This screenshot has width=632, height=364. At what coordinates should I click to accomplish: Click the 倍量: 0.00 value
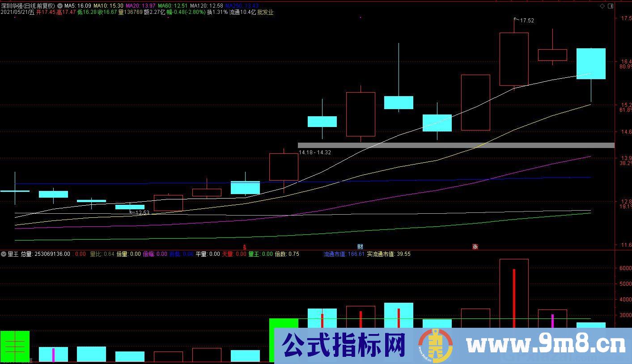[128, 254]
